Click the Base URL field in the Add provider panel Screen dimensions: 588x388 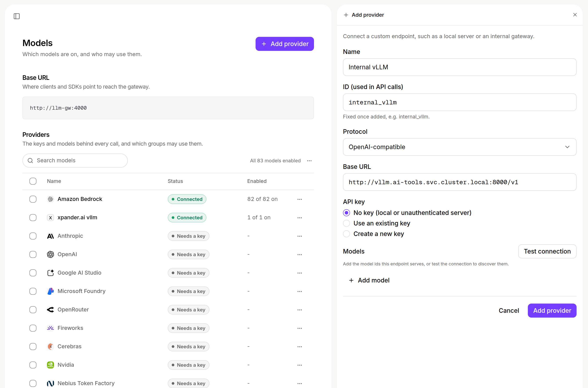(460, 182)
